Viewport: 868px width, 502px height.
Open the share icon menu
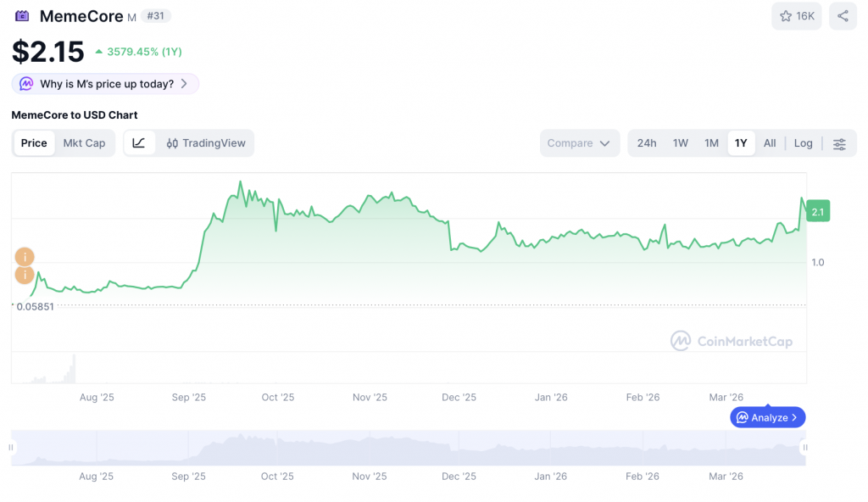[x=843, y=16]
